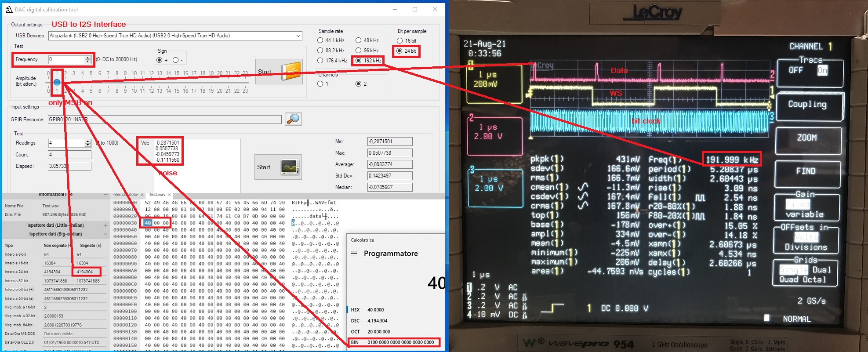Click the Count field

tap(69, 155)
